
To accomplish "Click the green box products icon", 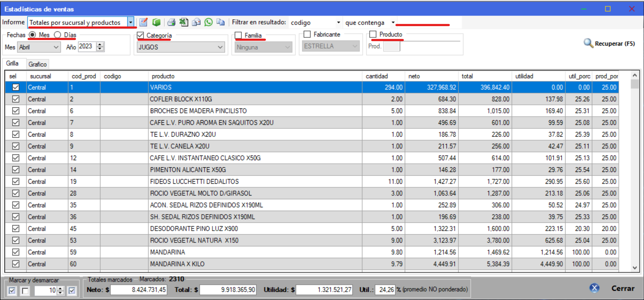I will pyautogui.click(x=156, y=22).
